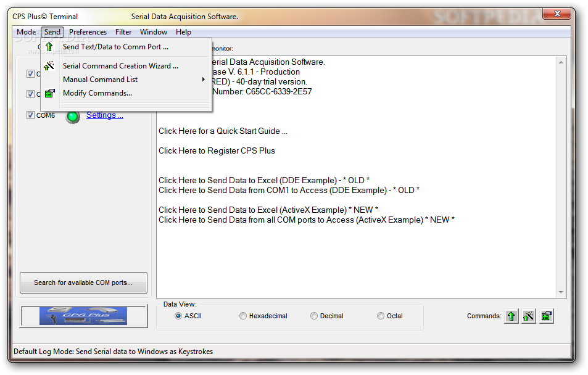Click Send Data from all COM ports line
Screen dimensions: 588x375
(307, 220)
